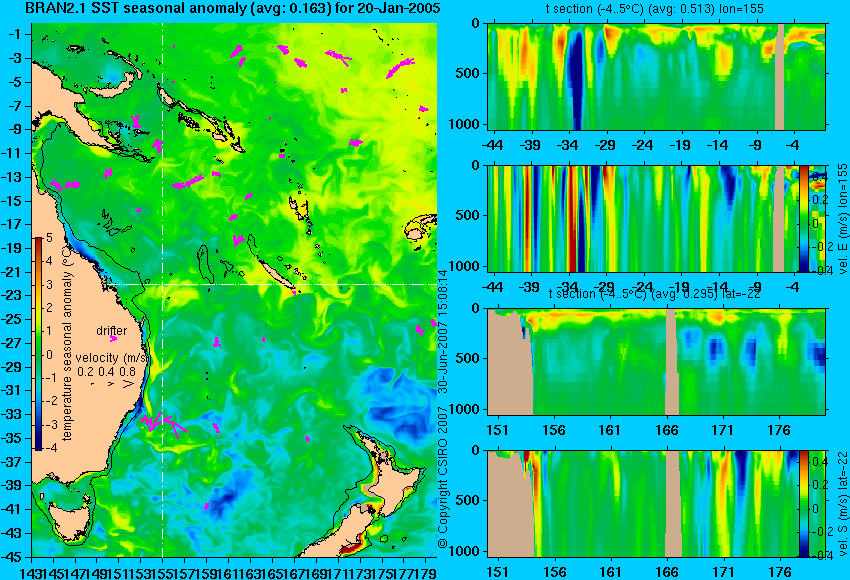Click the "-4" label under the top temperature section

pyautogui.click(x=793, y=145)
